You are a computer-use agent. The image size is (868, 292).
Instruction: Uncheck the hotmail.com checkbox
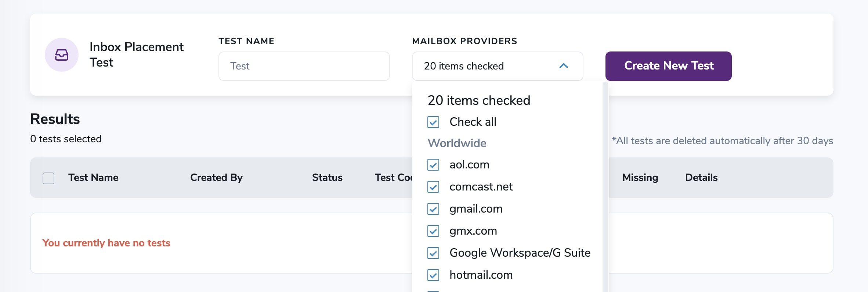tap(433, 275)
